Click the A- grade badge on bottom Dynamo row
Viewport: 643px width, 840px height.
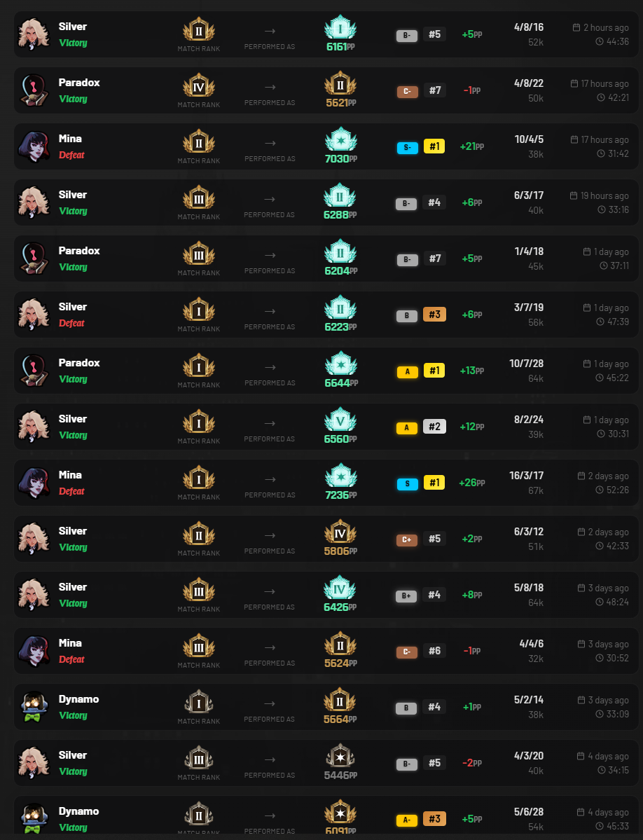coord(407,820)
